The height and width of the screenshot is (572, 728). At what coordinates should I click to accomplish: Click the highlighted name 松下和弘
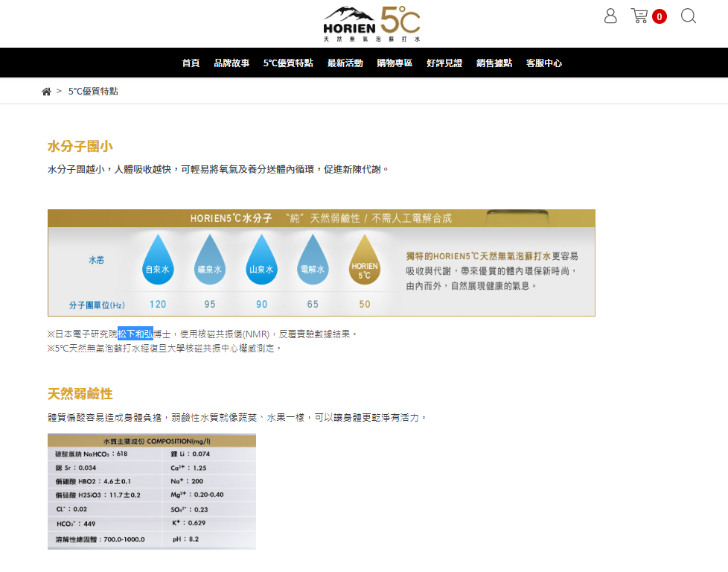tap(135, 334)
